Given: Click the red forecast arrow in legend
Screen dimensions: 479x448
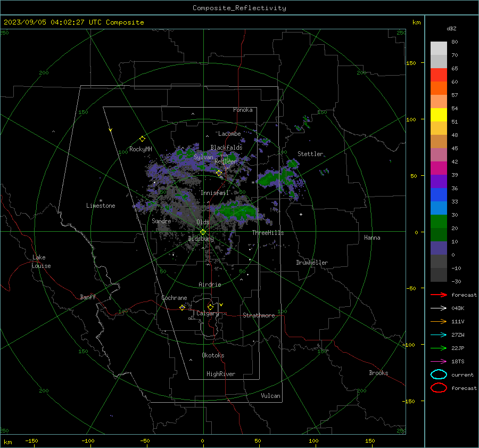Looking at the screenshot, I should [x=439, y=295].
